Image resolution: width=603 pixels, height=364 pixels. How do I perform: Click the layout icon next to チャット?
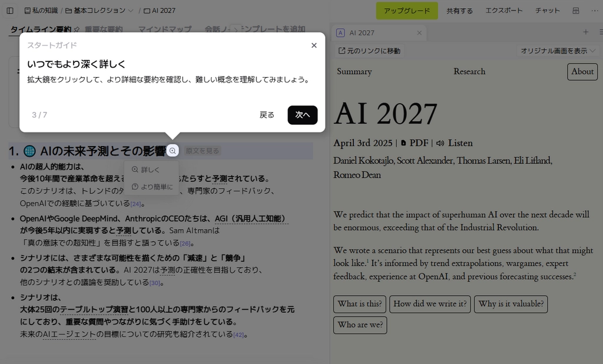(576, 11)
